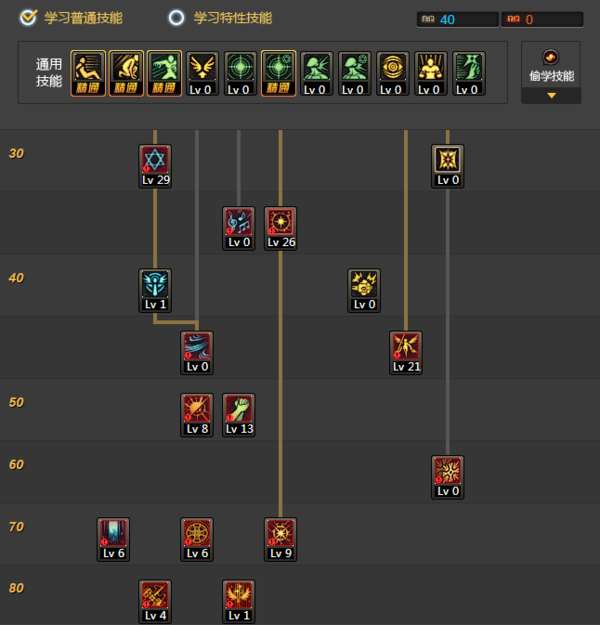Click the red points field showing 0
Viewport: 600px width, 625px height.
point(542,19)
